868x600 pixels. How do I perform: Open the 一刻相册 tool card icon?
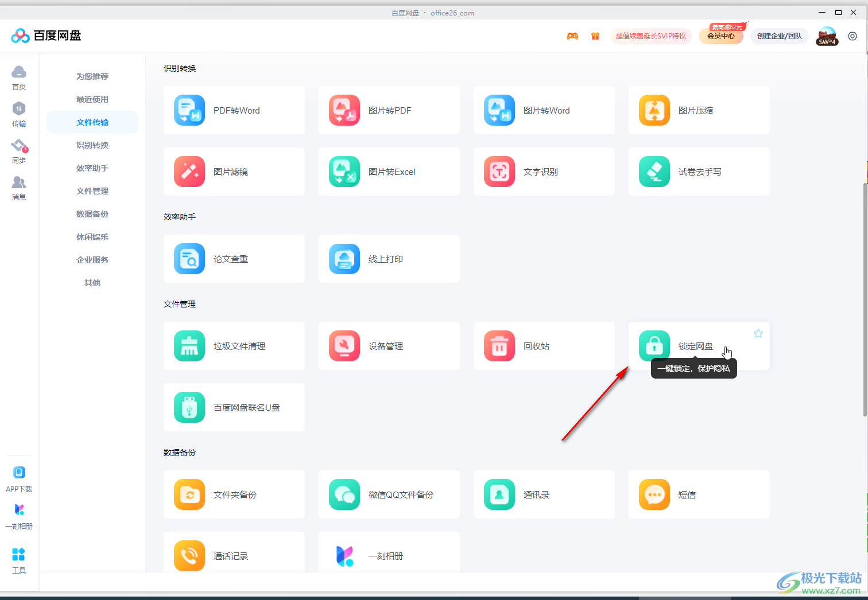click(x=344, y=556)
